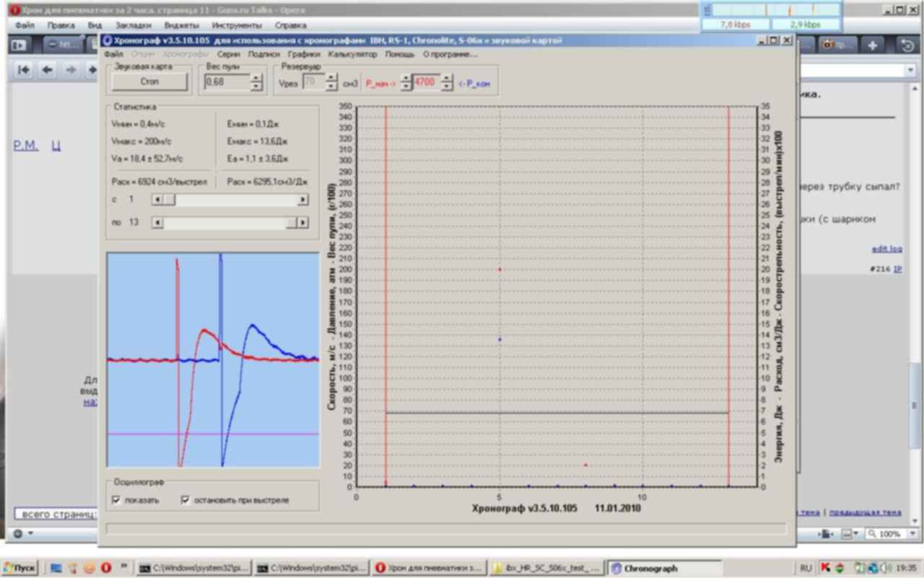Toggle the 'показать' oscillograph checkbox

(x=117, y=499)
